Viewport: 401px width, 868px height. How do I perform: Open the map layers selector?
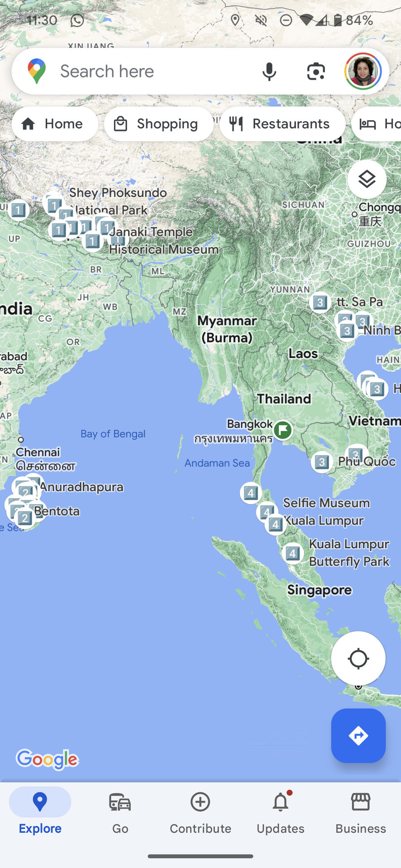point(367,179)
